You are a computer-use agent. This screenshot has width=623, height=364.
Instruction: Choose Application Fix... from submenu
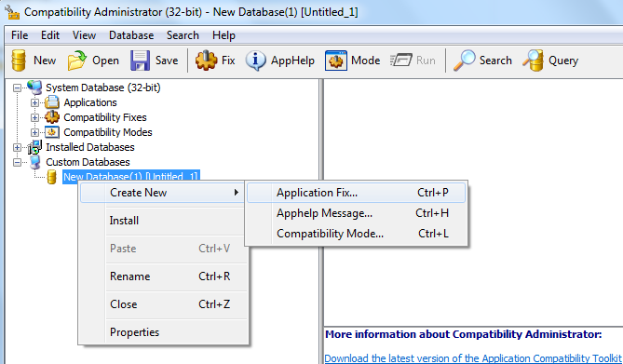pyautogui.click(x=356, y=193)
